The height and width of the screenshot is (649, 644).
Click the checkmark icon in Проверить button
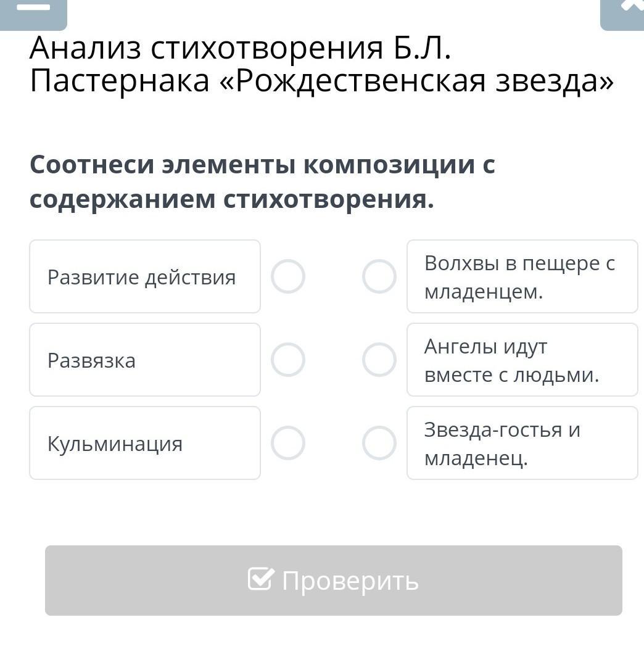261,579
